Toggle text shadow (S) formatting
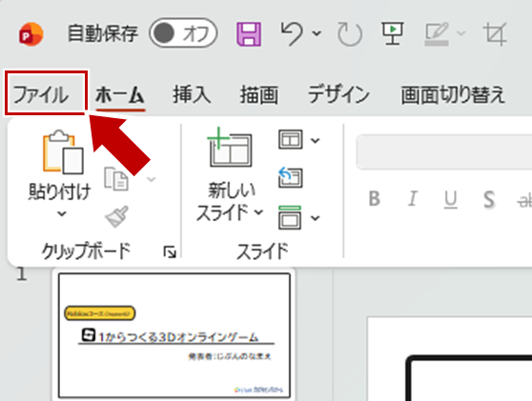532x401 pixels. pos(489,199)
